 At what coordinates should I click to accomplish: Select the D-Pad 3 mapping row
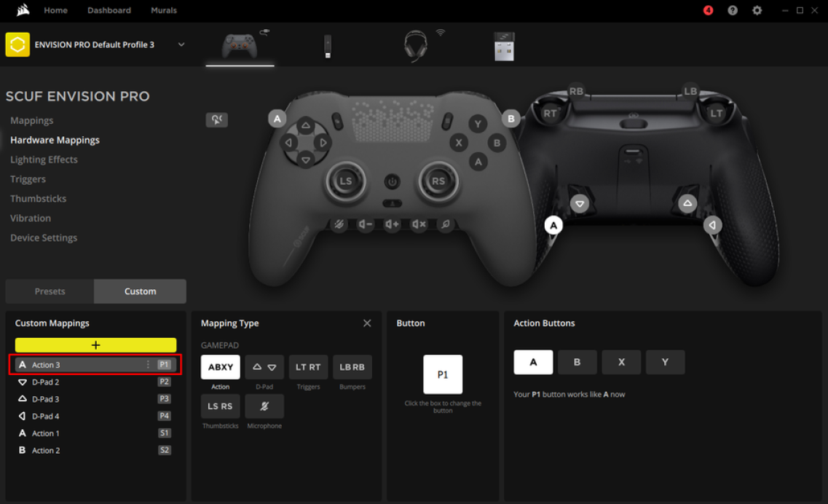(95, 399)
